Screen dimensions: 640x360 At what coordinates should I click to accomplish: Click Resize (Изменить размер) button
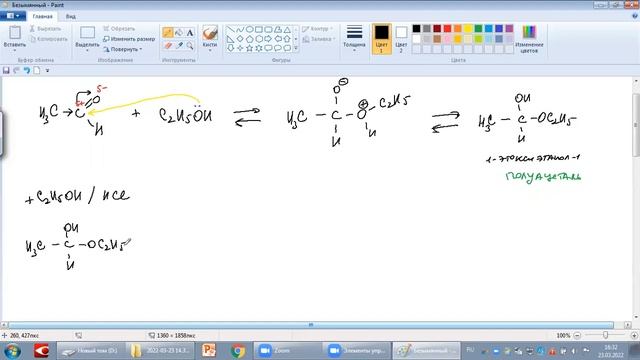(129, 39)
